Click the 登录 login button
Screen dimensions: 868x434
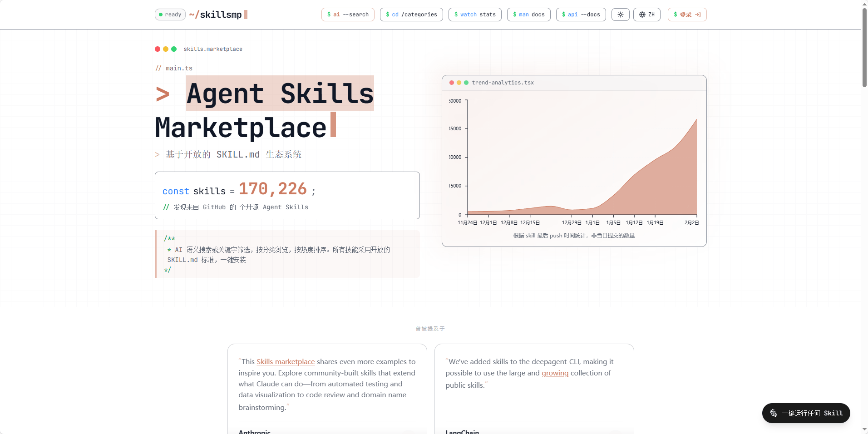687,15
